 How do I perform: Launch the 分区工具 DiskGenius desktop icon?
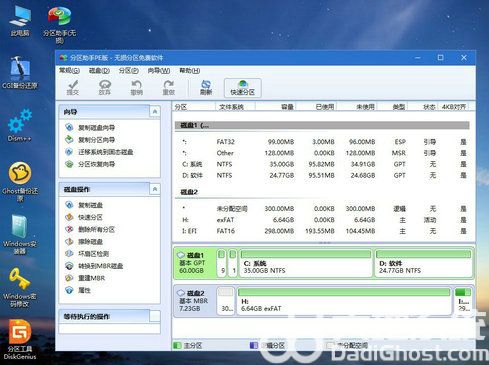(20, 340)
